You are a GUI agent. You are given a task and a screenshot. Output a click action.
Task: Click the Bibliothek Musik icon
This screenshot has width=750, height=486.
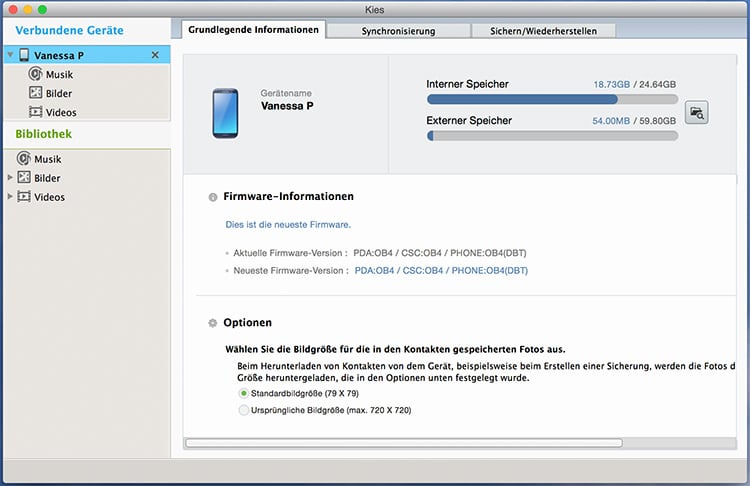coord(23,158)
